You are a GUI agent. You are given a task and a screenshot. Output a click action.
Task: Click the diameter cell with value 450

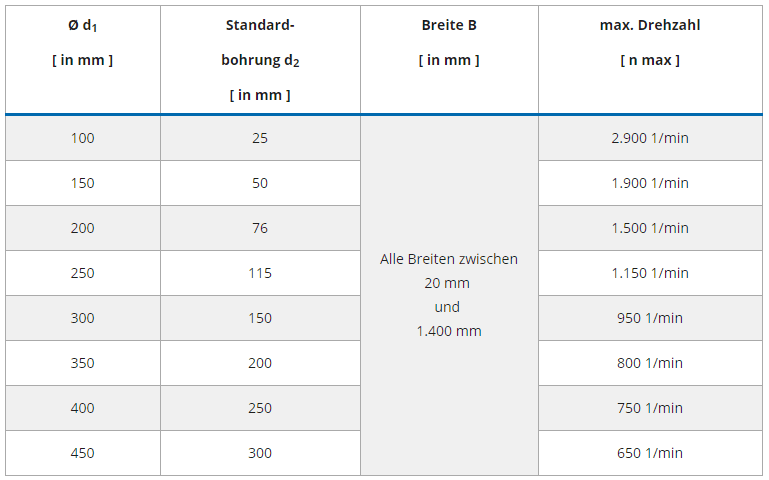[83, 453]
